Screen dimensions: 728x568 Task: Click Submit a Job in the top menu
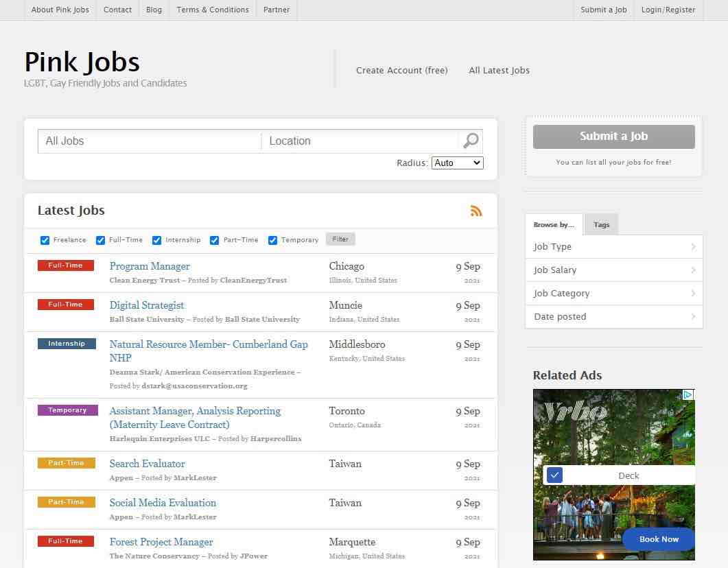pyautogui.click(x=604, y=10)
